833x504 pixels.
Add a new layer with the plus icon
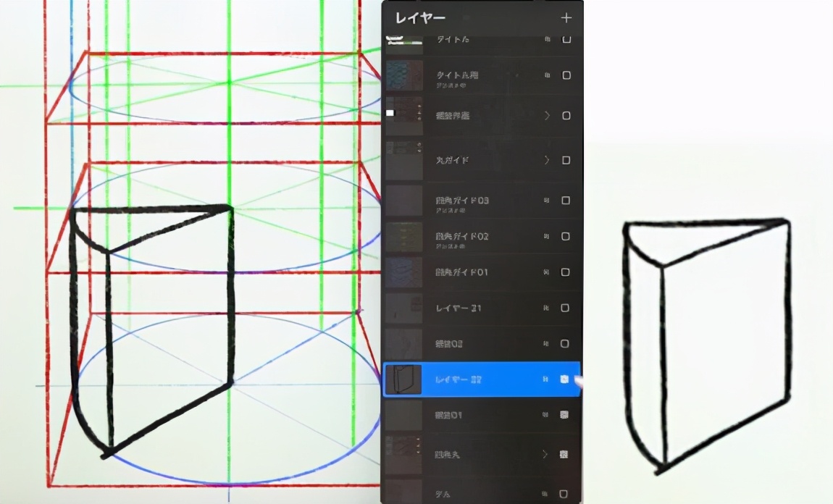(566, 18)
